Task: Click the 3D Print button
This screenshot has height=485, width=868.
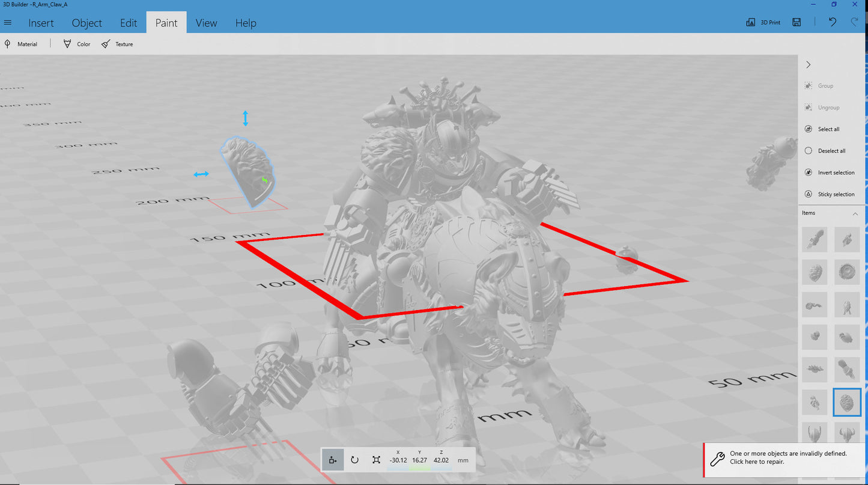Action: click(763, 22)
